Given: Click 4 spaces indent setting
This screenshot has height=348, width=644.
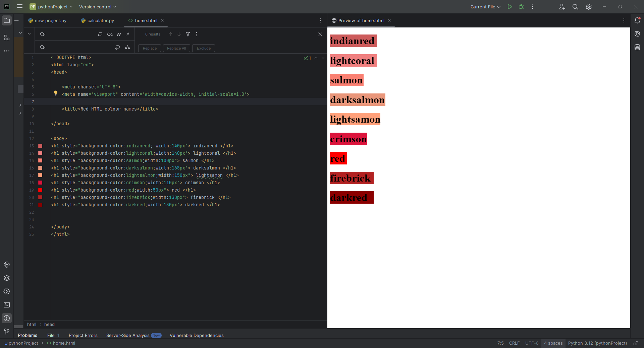Looking at the screenshot, I should coord(553,343).
